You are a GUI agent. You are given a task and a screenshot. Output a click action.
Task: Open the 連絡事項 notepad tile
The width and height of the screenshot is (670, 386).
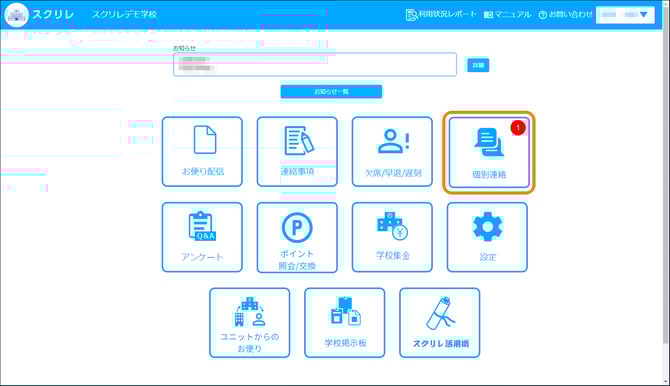pyautogui.click(x=297, y=152)
